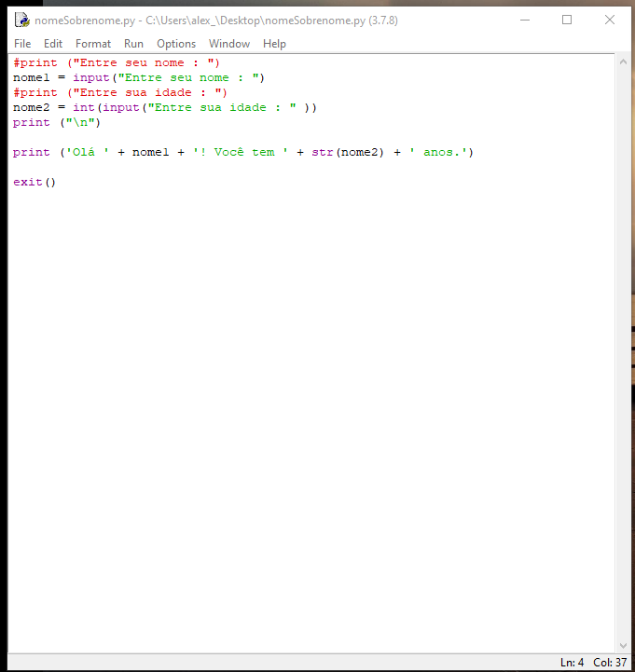Viewport: 635px width, 672px height.
Task: Open the Window menu
Action: click(x=228, y=44)
